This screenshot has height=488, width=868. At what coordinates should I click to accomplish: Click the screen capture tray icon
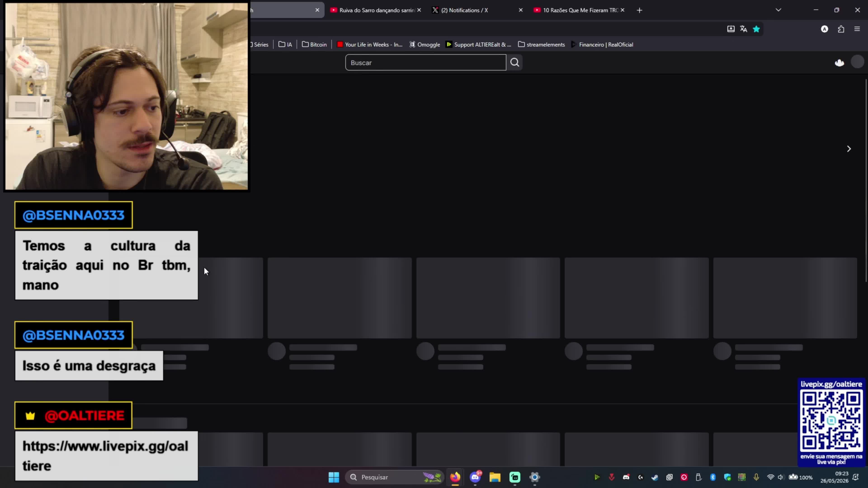point(669,477)
